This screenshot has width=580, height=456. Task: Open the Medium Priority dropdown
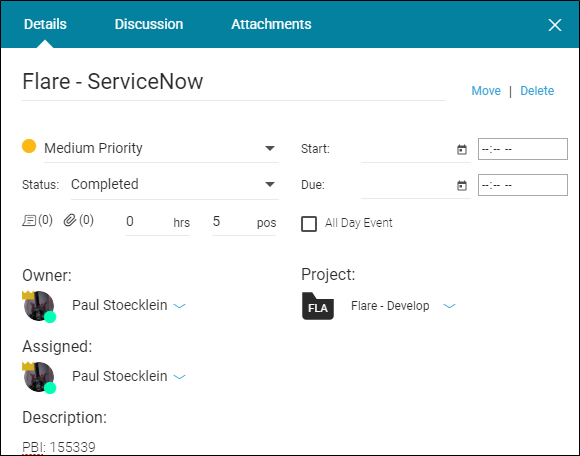click(x=161, y=148)
